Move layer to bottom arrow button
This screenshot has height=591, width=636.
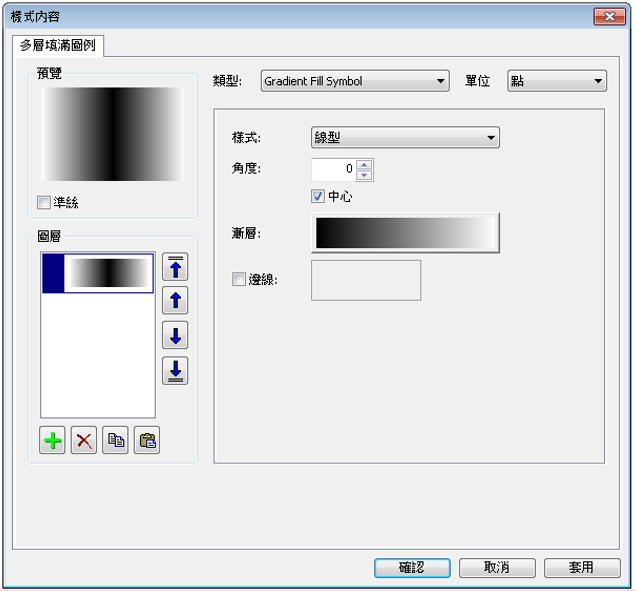(x=175, y=370)
